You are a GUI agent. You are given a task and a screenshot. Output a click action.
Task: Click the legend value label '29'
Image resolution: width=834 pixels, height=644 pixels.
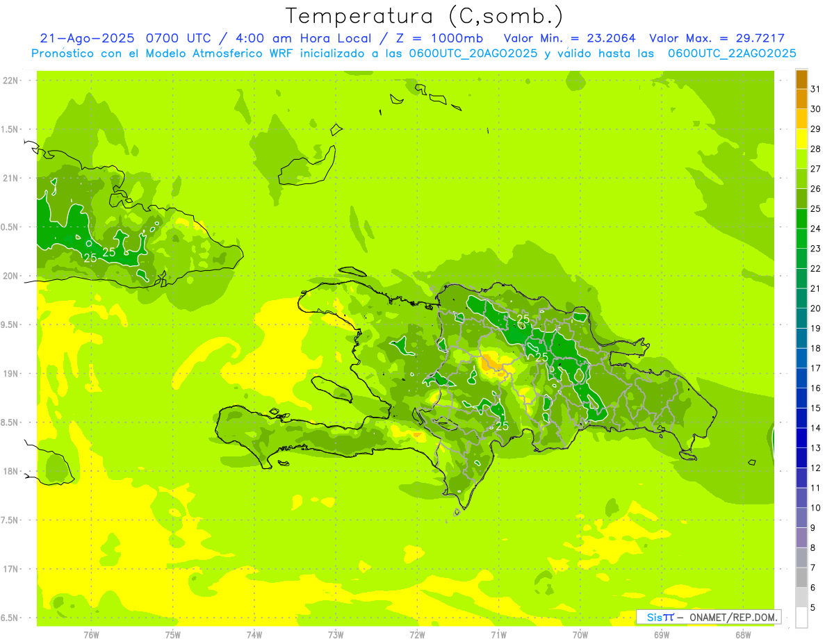(816, 129)
